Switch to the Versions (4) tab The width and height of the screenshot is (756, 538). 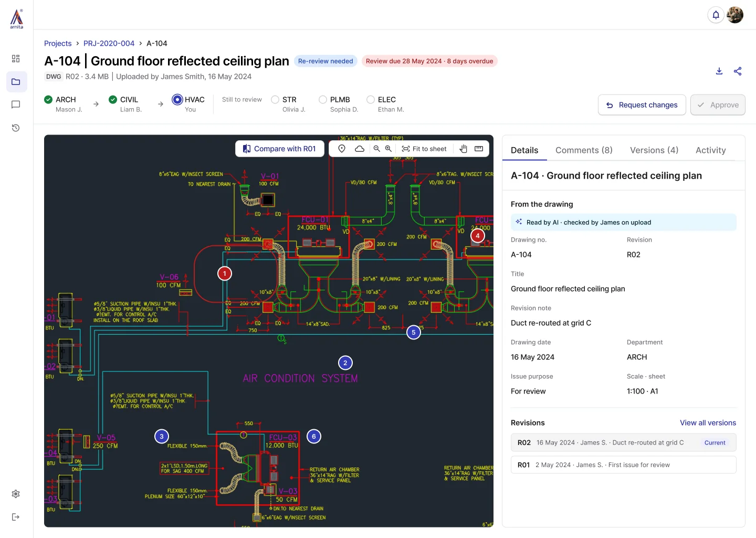tap(654, 150)
